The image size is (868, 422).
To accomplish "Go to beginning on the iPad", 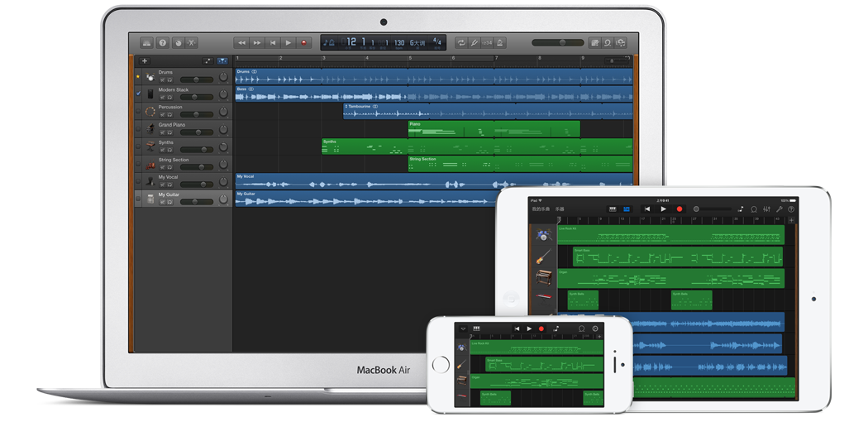I will (x=646, y=209).
